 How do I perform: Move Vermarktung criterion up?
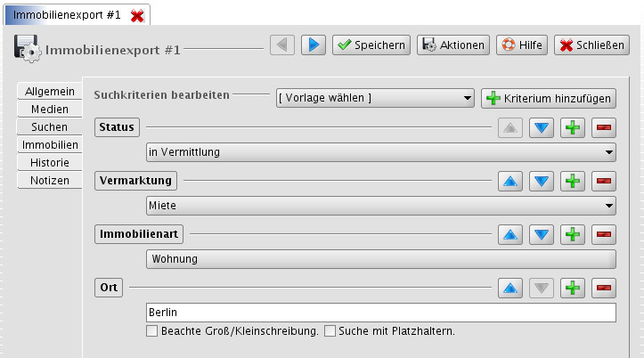(x=509, y=182)
